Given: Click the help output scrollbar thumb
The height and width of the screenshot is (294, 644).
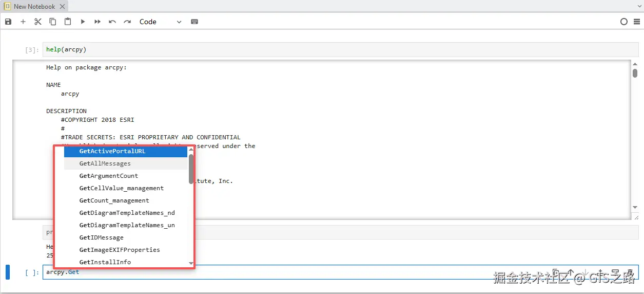Looking at the screenshot, I should (635, 73).
